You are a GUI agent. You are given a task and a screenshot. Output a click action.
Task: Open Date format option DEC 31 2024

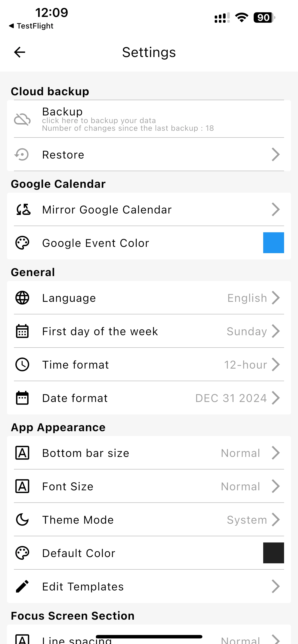click(x=237, y=398)
